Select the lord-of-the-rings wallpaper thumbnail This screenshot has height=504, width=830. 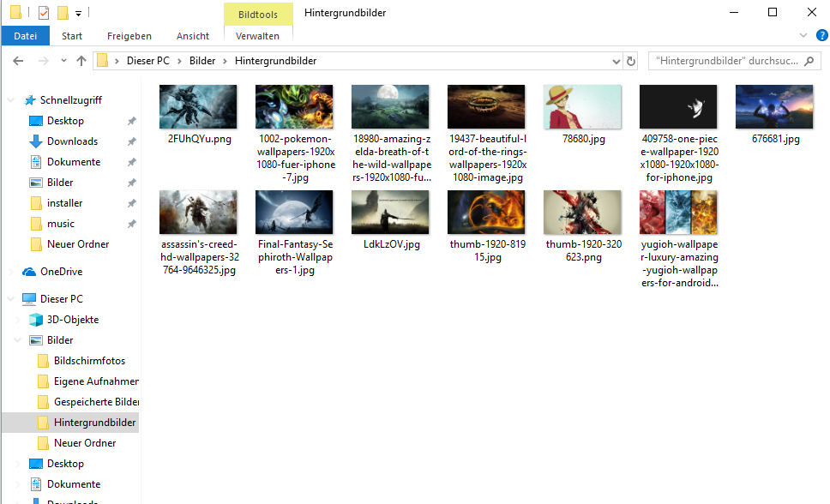[x=486, y=107]
